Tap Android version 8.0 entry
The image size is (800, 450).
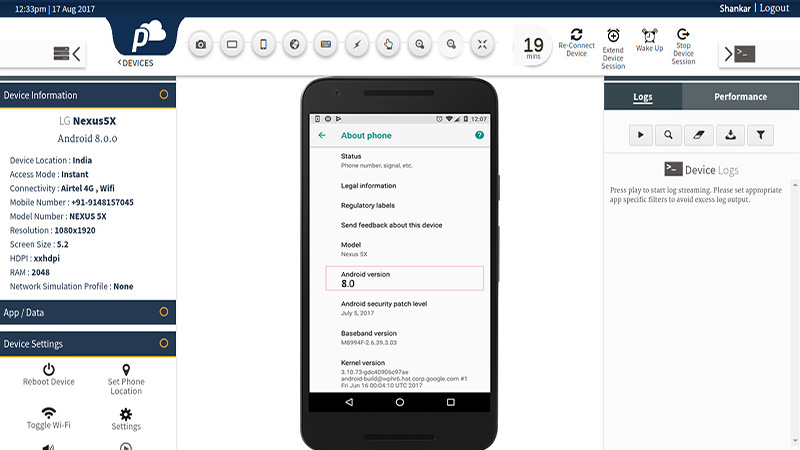[405, 279]
